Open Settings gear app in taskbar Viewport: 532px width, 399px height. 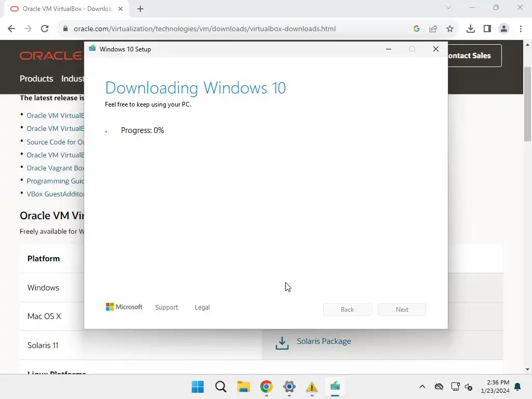289,387
